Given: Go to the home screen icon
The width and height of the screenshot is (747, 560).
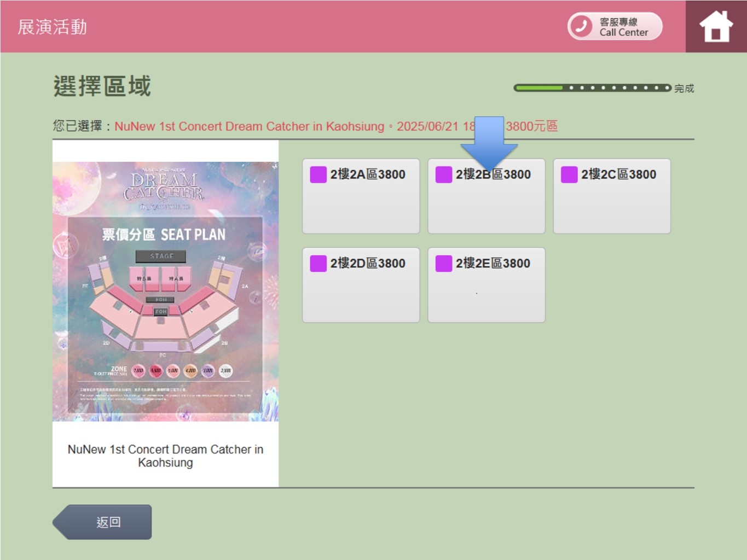Looking at the screenshot, I should 716,27.
